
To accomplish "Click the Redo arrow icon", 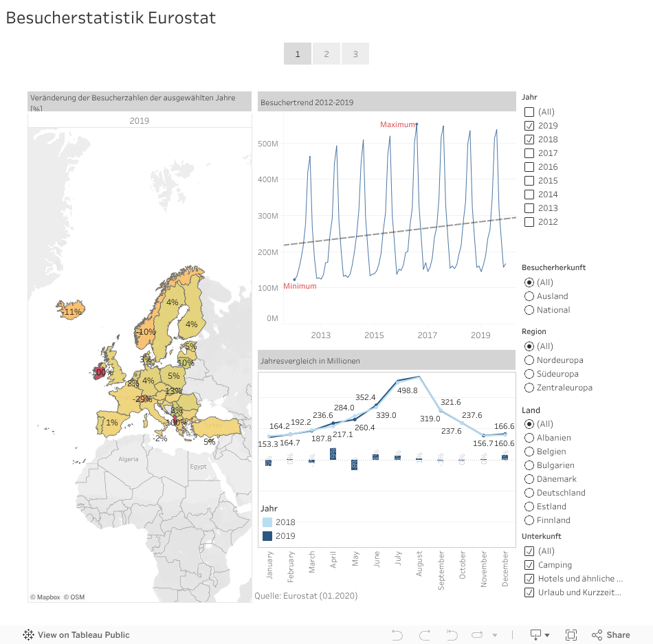I will [x=425, y=635].
